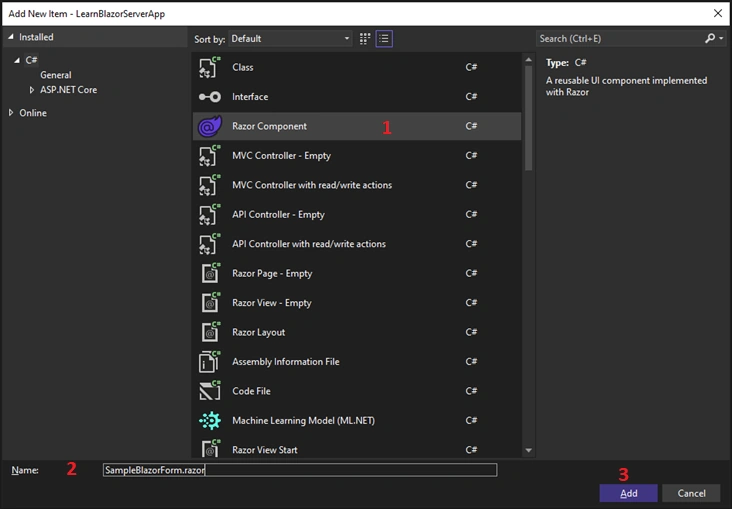This screenshot has width=732, height=509.
Task: Select Razor Page - Empty text
Action: [x=272, y=273]
